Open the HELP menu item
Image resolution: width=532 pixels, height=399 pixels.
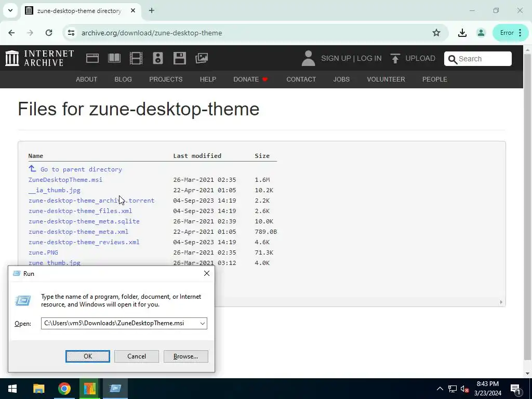tap(208, 79)
